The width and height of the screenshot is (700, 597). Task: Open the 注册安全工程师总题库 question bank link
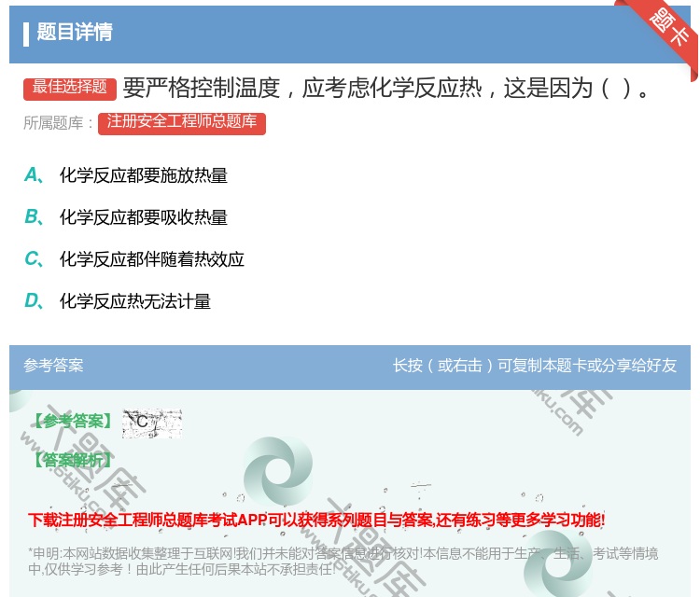(182, 123)
